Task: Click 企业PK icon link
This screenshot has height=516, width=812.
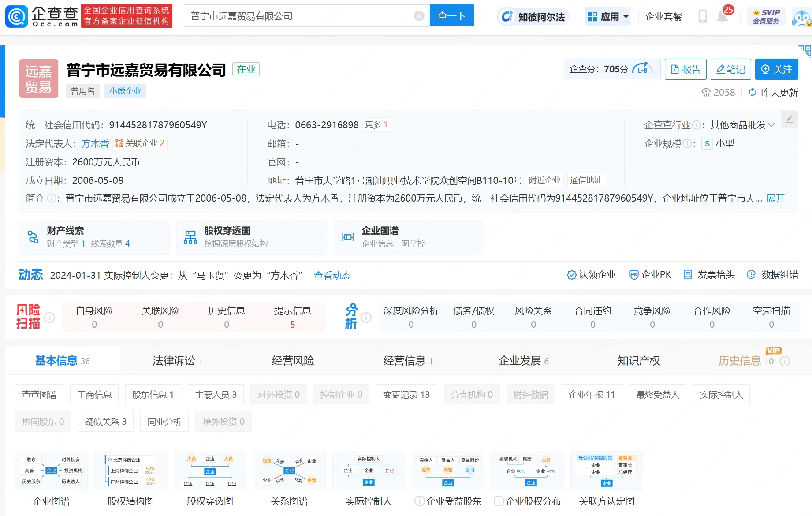Action: [x=650, y=275]
